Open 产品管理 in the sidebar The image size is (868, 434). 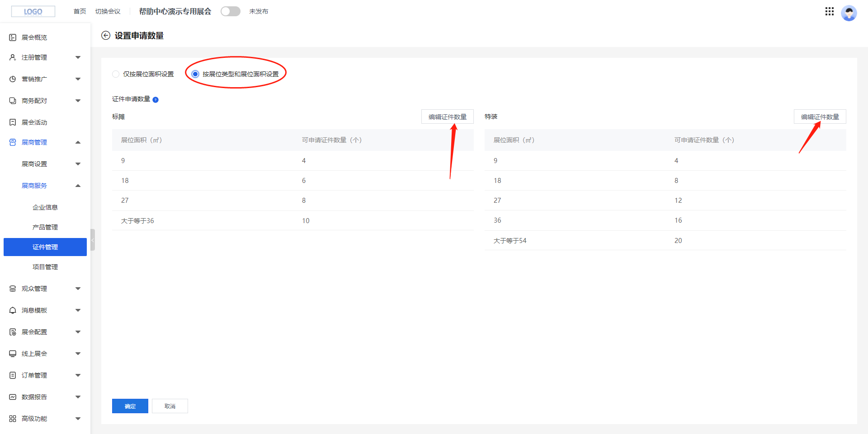45,227
